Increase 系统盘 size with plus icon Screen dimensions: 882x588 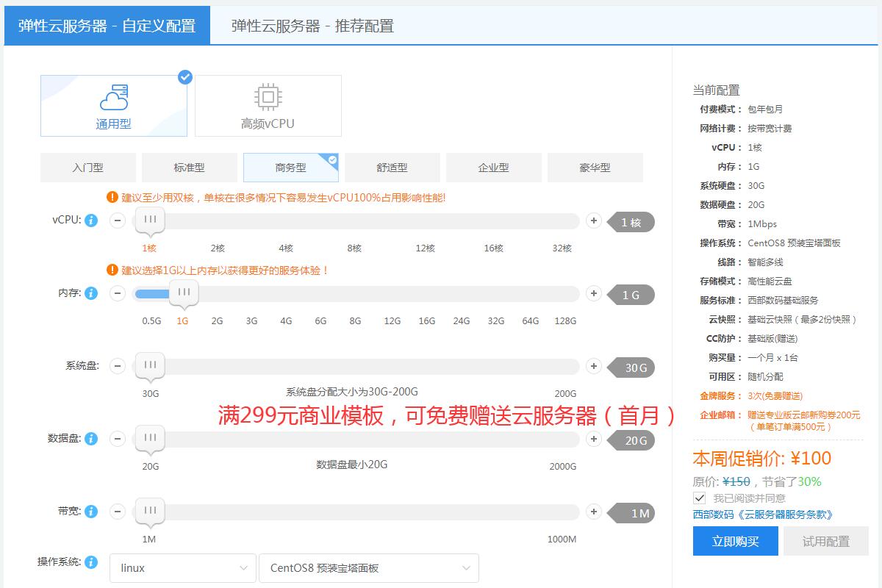click(594, 366)
